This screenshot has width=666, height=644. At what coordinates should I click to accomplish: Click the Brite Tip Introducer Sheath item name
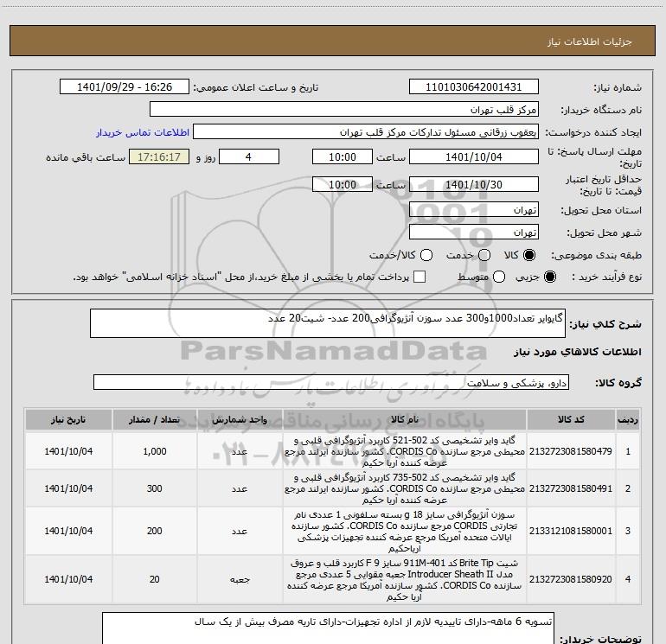point(405,579)
